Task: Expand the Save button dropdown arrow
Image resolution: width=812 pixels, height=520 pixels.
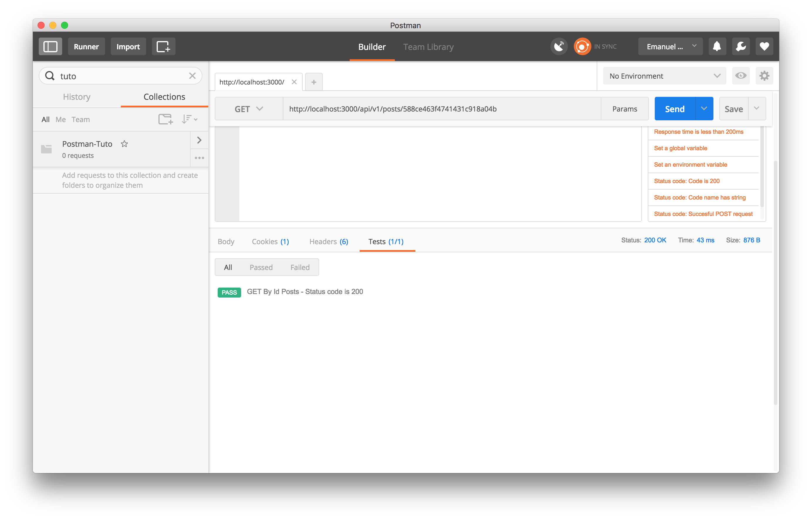Action: 757,109
